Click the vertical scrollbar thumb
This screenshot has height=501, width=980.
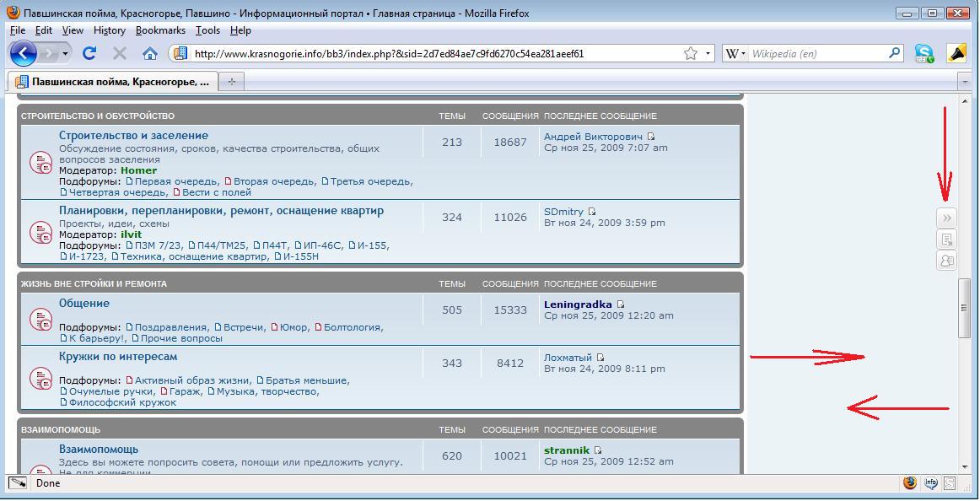coord(964,309)
